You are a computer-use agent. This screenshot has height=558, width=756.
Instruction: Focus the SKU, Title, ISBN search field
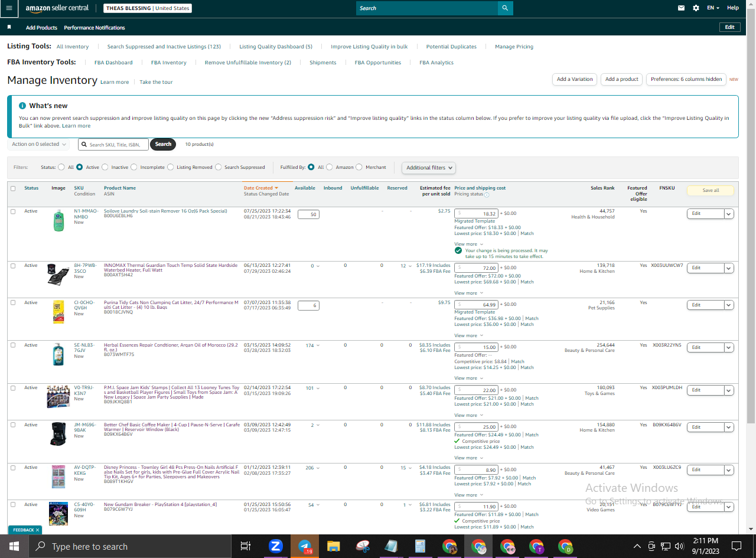point(113,145)
